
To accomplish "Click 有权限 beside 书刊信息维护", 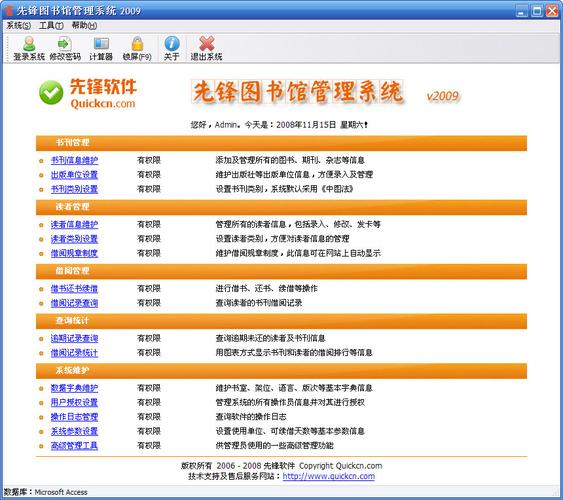I will (x=149, y=160).
